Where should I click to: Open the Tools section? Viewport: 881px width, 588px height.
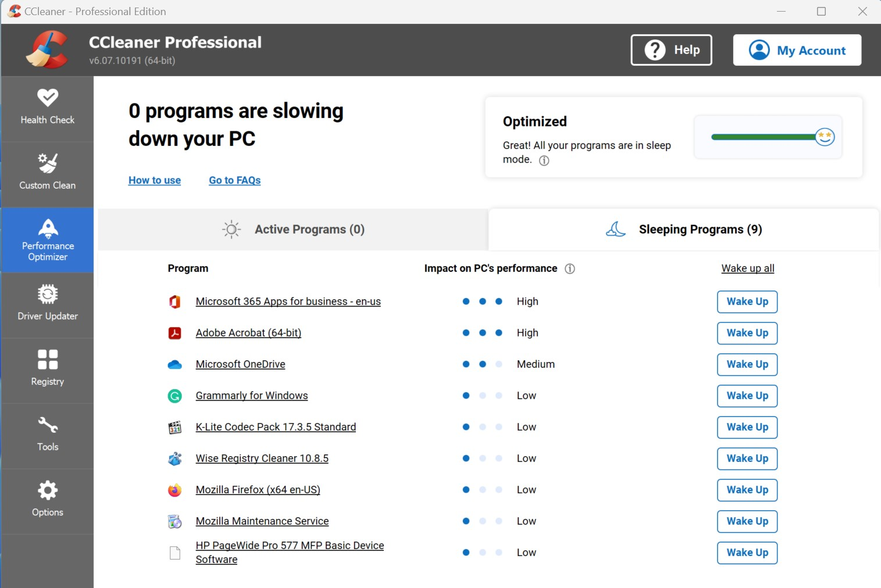(x=48, y=435)
